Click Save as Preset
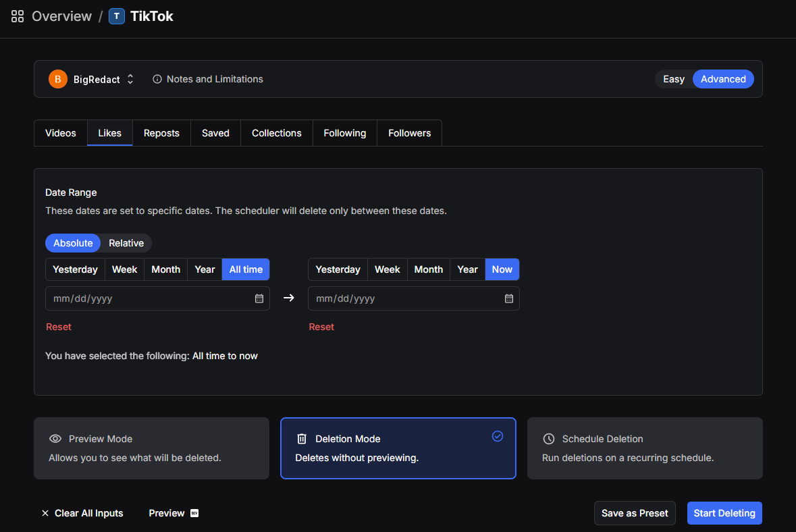The width and height of the screenshot is (796, 532). coord(635,513)
